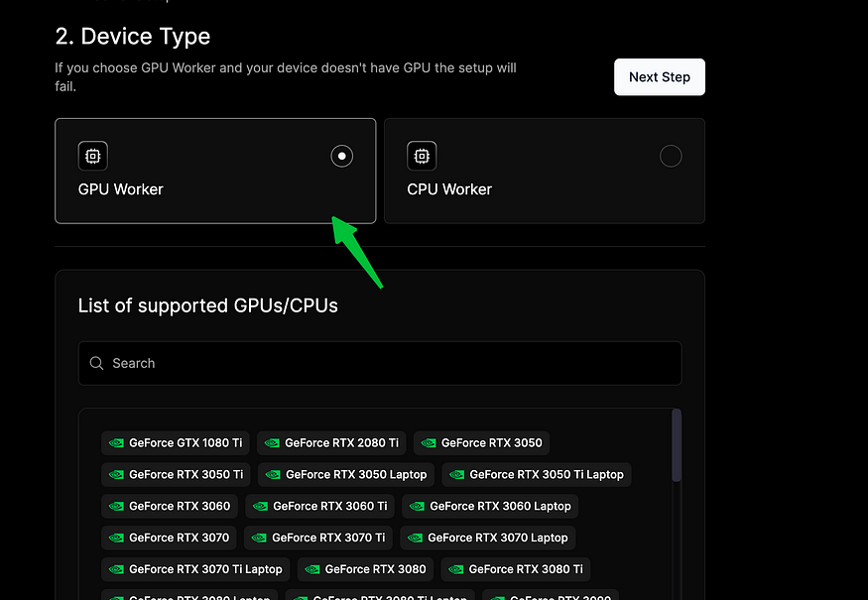The image size is (868, 600).
Task: Click the GeForce RTX 3080 Ti chip
Action: click(x=516, y=569)
